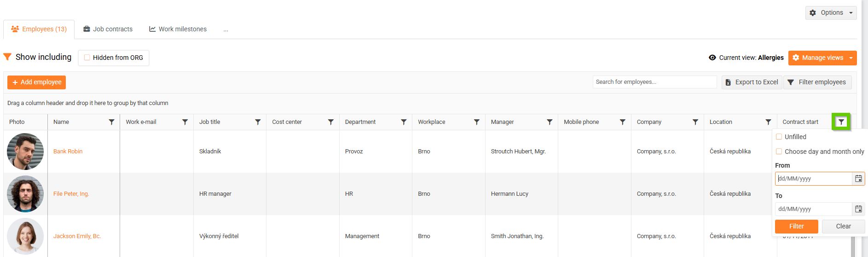Click the Search for employees field
Viewport: 868px width, 257px height.
[x=654, y=82]
